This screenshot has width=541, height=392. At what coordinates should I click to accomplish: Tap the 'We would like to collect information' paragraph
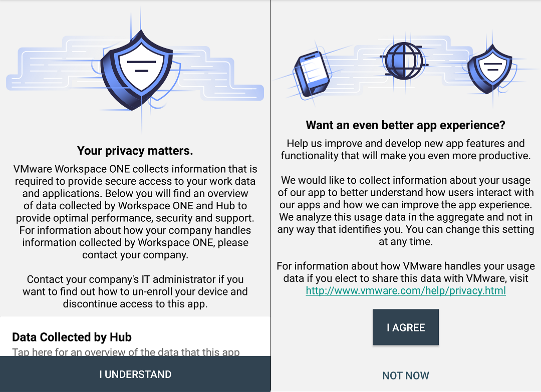pos(406,211)
